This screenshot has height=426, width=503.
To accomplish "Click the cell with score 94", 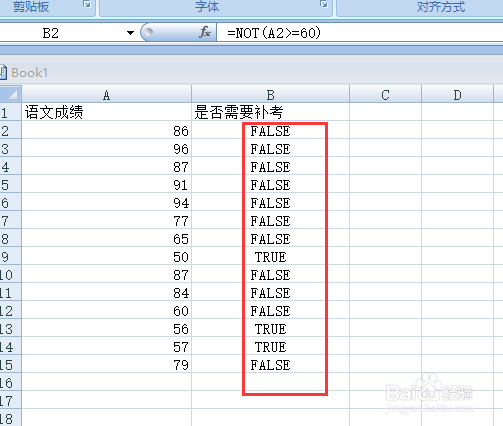I will (107, 202).
